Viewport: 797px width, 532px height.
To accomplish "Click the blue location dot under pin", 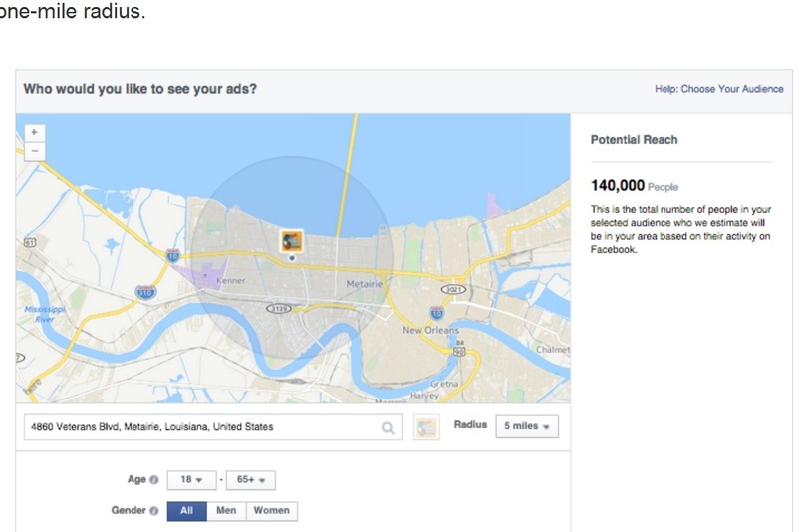I will [292, 257].
